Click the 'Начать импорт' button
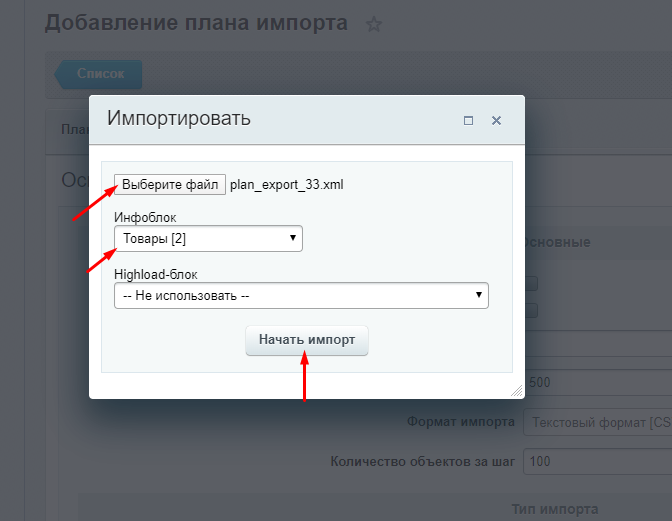Viewport: 672px width, 521px height. [307, 340]
